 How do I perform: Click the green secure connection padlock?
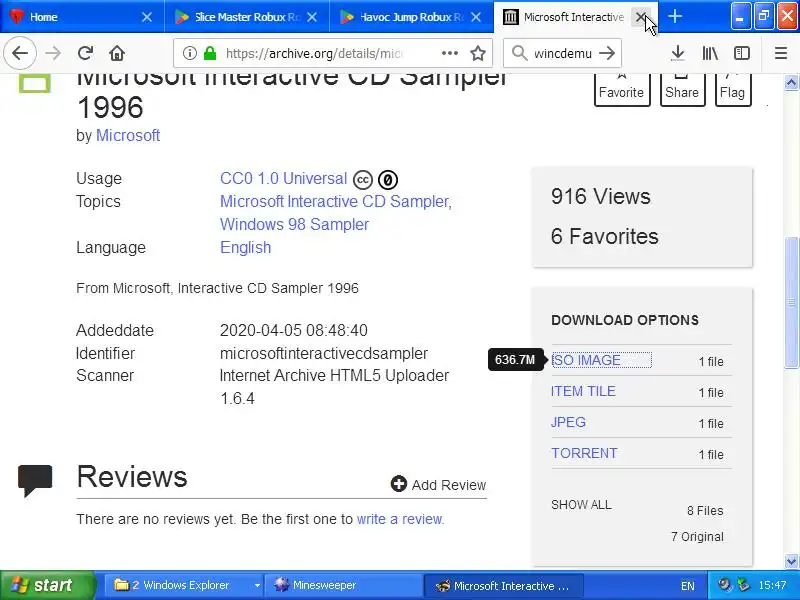[210, 53]
